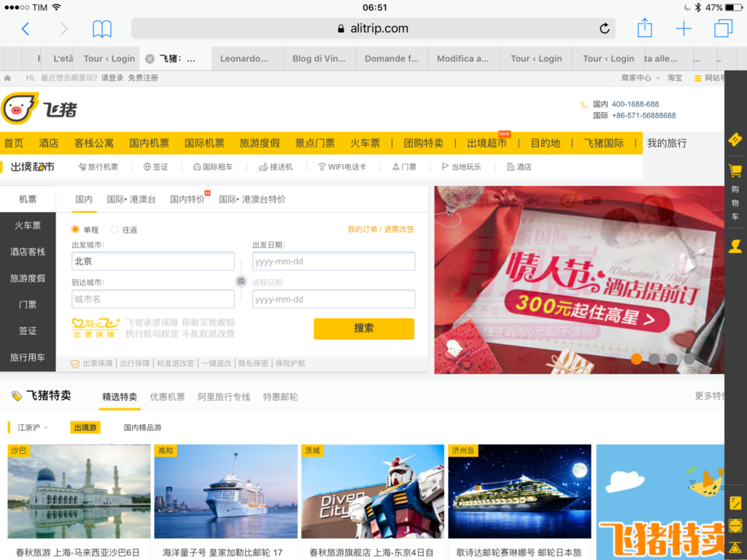
Task: Select the 往返 round-trip radio button
Action: 115,230
